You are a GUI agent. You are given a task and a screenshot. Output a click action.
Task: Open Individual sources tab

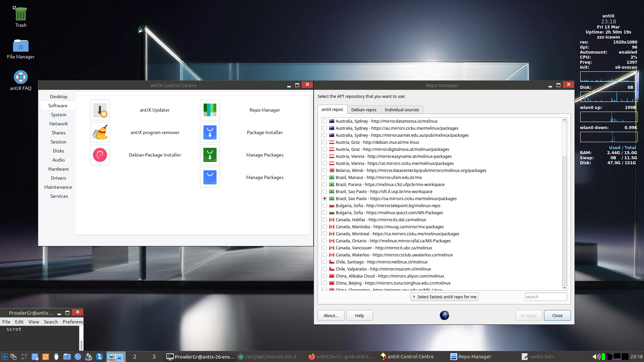click(401, 110)
